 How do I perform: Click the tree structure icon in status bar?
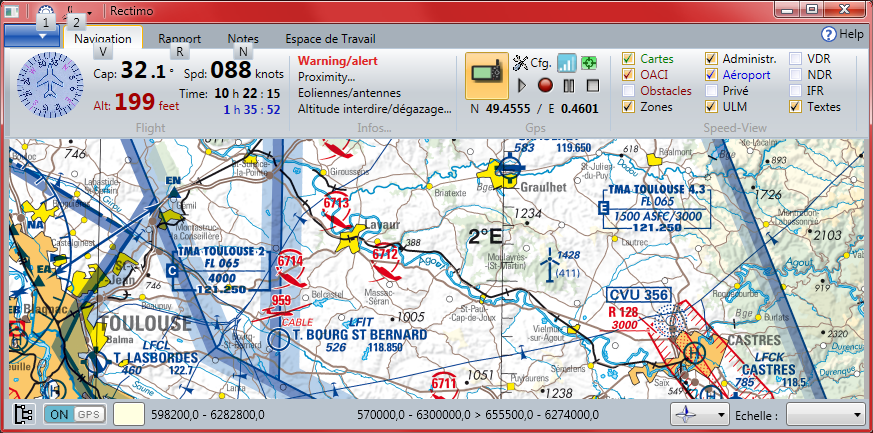[x=22, y=415]
